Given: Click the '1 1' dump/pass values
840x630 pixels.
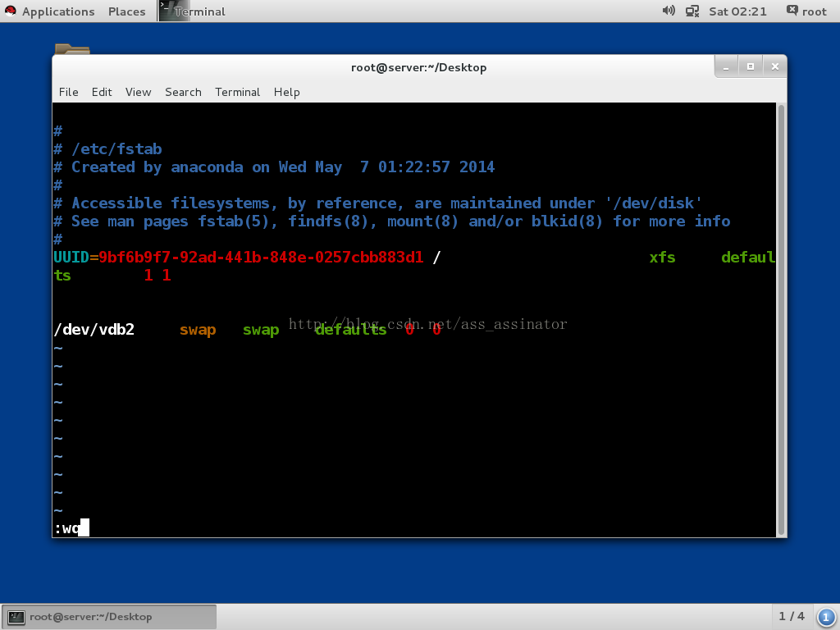Looking at the screenshot, I should pyautogui.click(x=157, y=276).
